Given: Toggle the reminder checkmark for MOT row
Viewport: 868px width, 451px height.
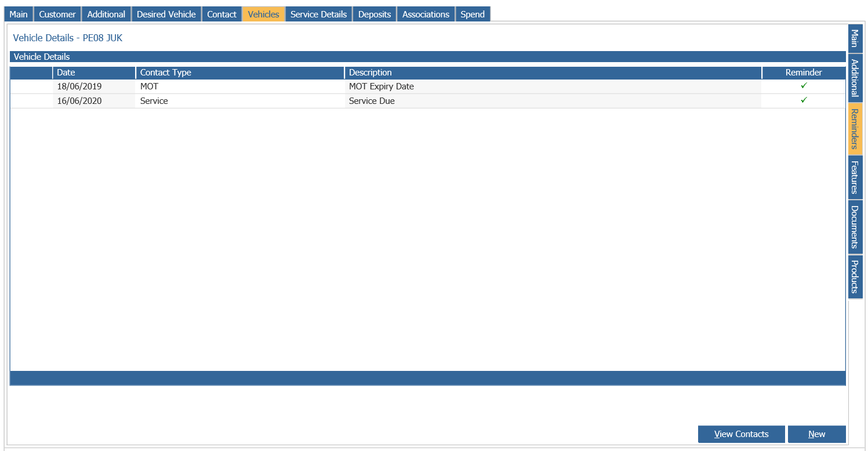Looking at the screenshot, I should pyautogui.click(x=804, y=86).
